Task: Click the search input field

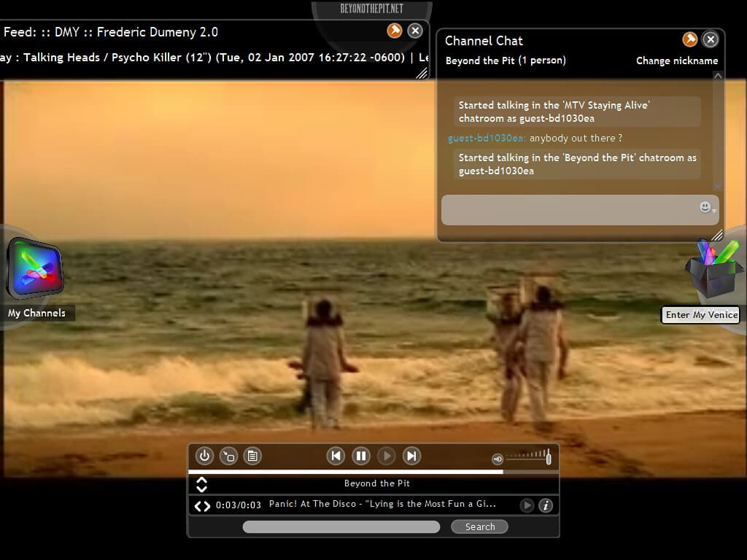Action: click(341, 526)
